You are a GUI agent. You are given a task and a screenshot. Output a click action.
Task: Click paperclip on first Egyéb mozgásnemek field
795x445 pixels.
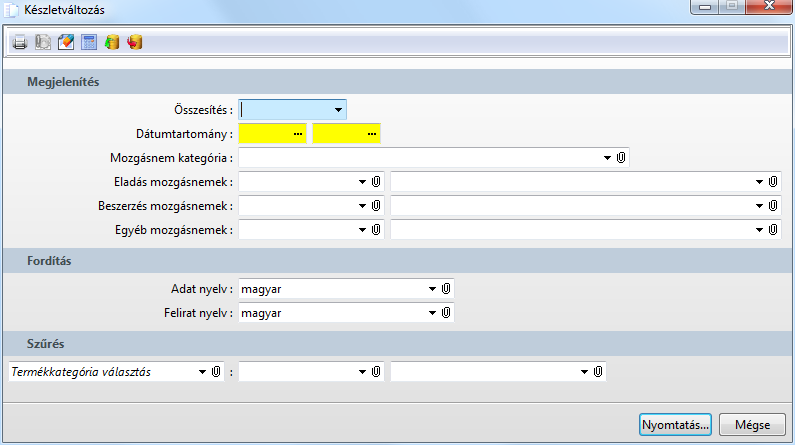[376, 230]
